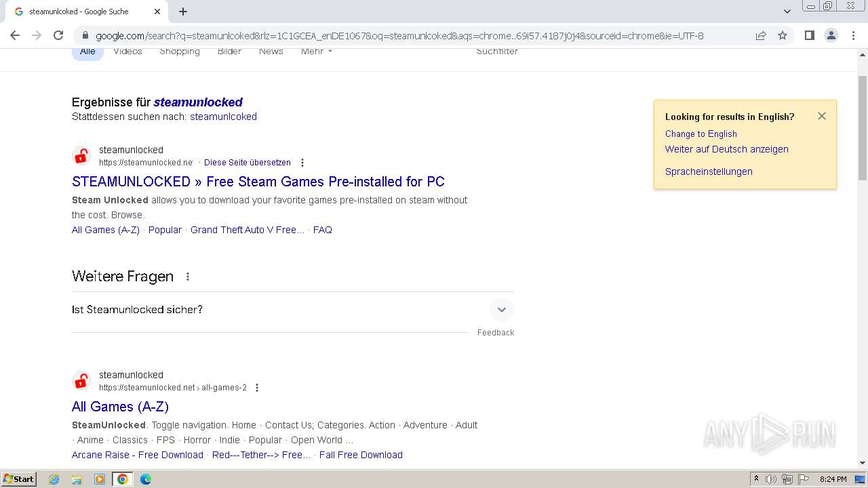Show hidden system tray icons
This screenshot has width=868, height=488.
pyautogui.click(x=756, y=479)
